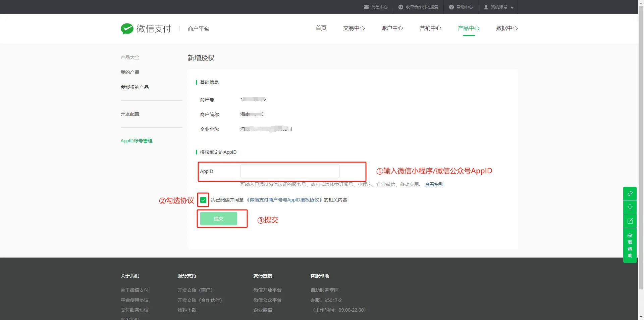Click the download icon in floating sidebar
The image size is (644, 320).
(630, 207)
